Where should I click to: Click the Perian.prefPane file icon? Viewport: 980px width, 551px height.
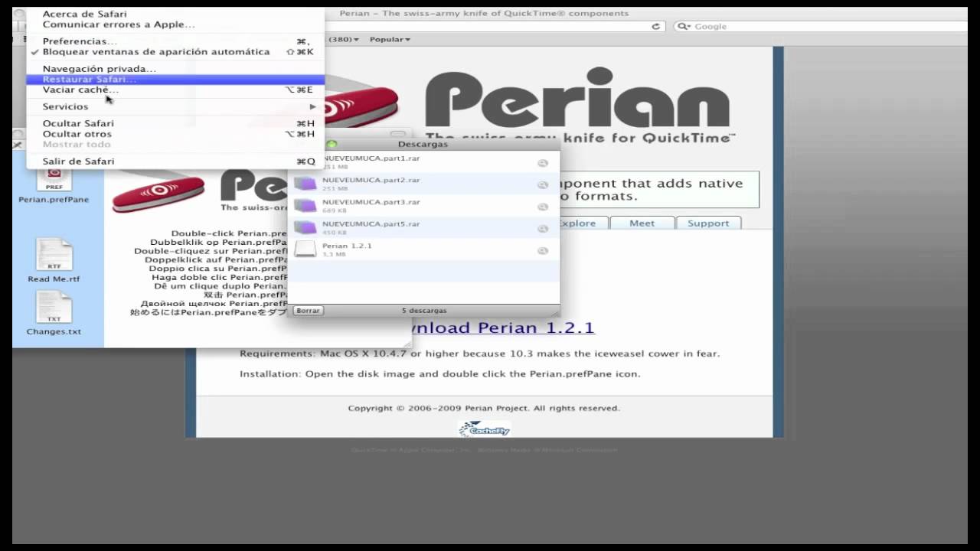click(x=54, y=178)
